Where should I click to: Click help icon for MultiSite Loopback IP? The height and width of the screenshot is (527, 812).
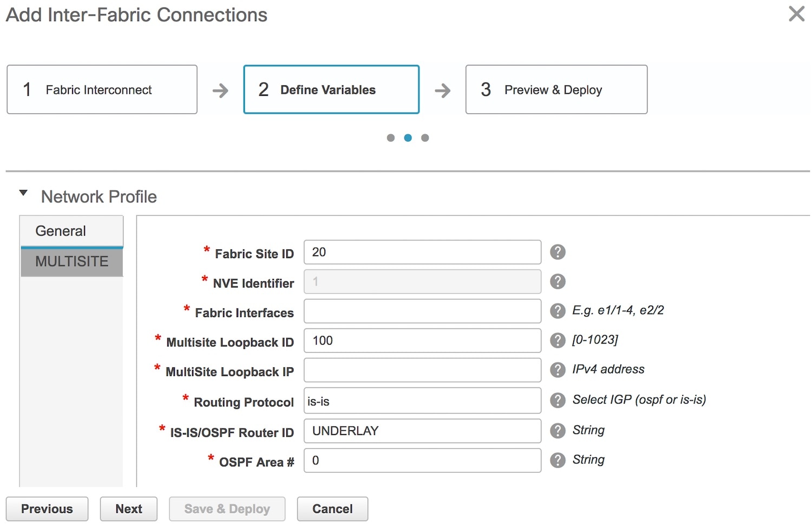[x=558, y=370]
